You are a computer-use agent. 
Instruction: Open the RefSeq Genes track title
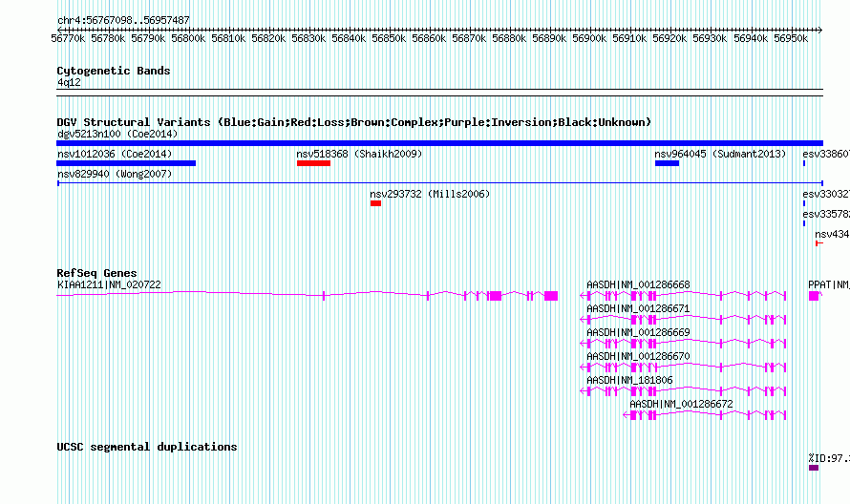coord(96,273)
